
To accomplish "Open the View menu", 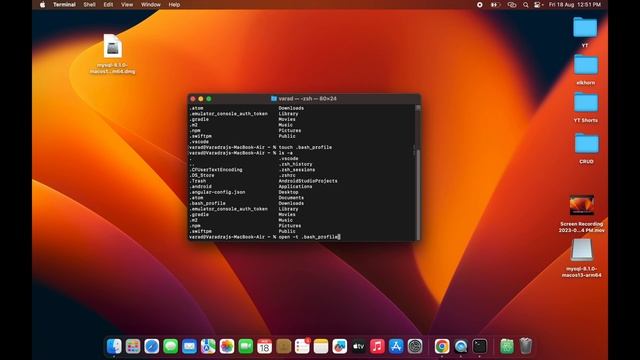I will (x=127, y=5).
